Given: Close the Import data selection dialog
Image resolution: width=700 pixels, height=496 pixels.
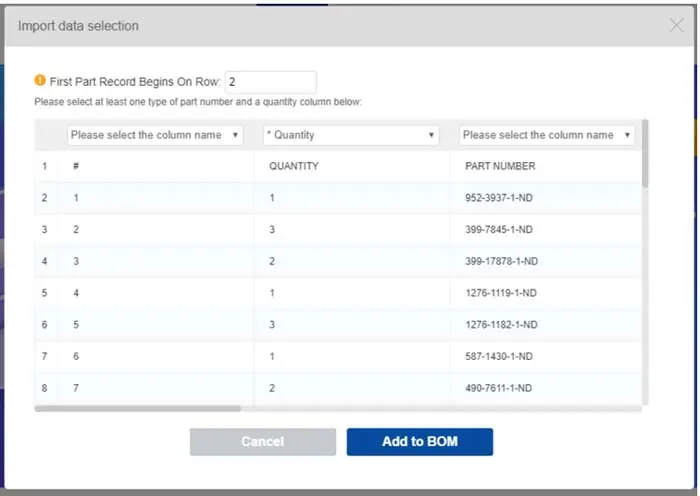Looking at the screenshot, I should [x=676, y=26].
